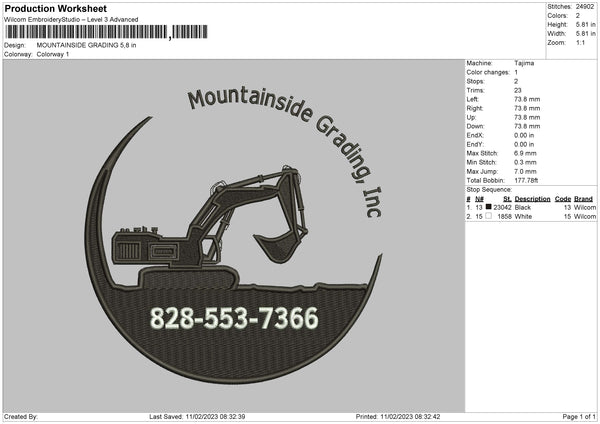This screenshot has width=600, height=424.
Task: Select the barcode under the worksheet title
Action: (x=106, y=32)
